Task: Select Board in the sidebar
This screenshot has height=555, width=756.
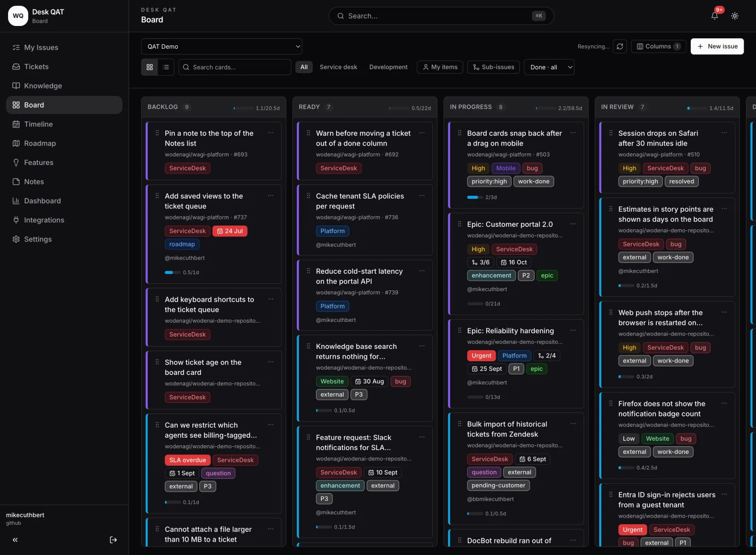Action: (64, 105)
